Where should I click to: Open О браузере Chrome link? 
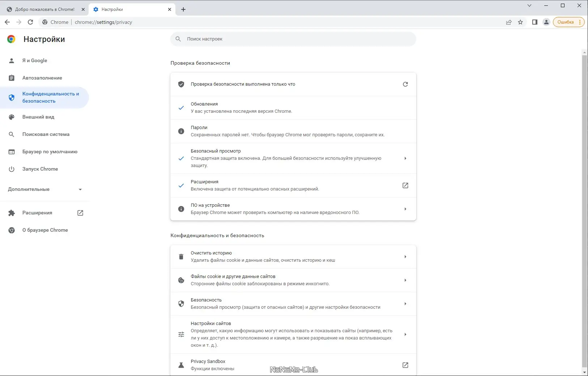coord(45,230)
